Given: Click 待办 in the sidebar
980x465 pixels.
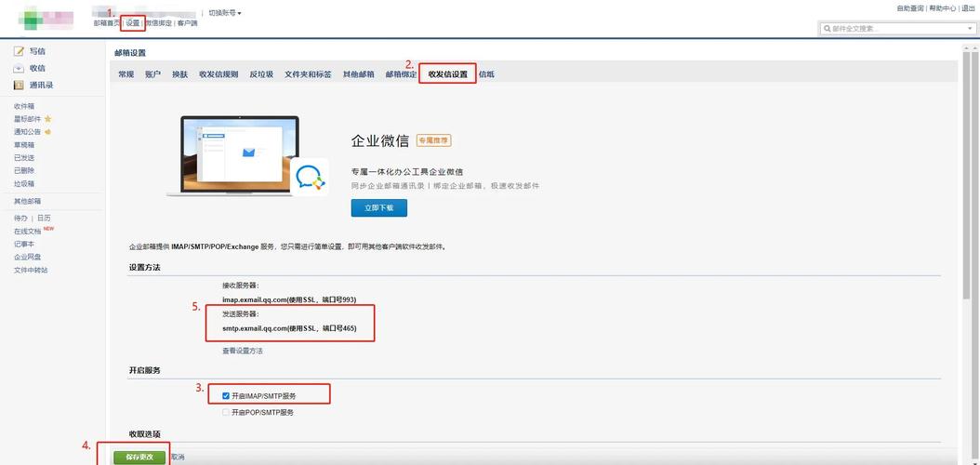Looking at the screenshot, I should click(20, 219).
